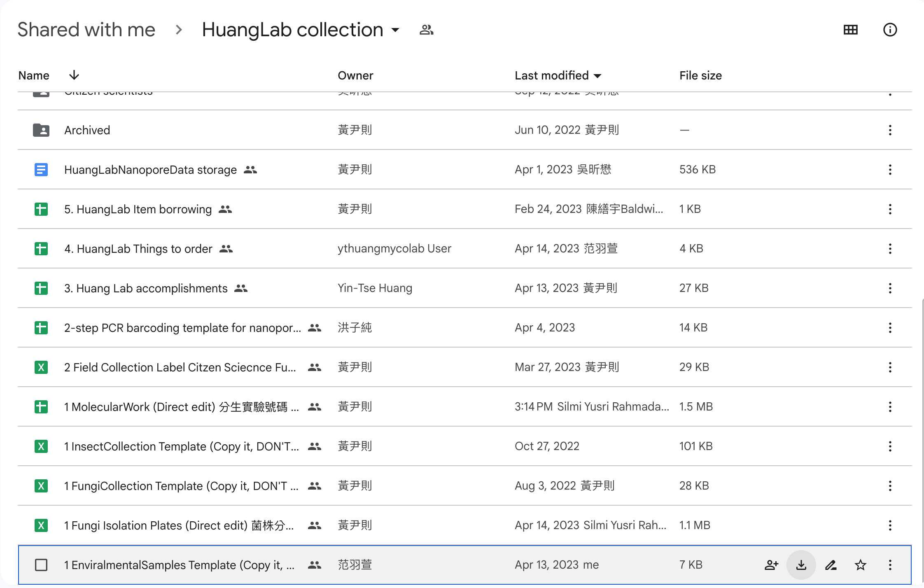Viewport: 924px width, 588px height.
Task: Open Last modified sort options dropdown
Action: pos(597,76)
